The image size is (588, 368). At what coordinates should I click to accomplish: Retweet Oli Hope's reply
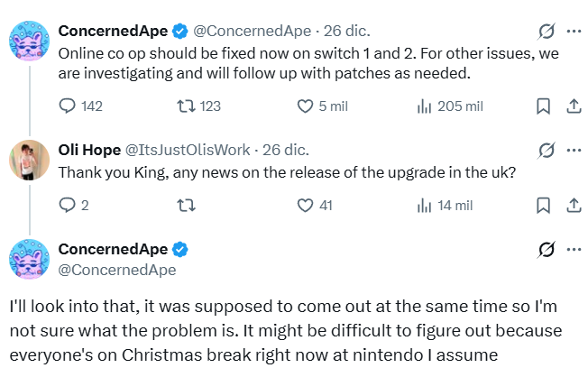click(x=186, y=206)
